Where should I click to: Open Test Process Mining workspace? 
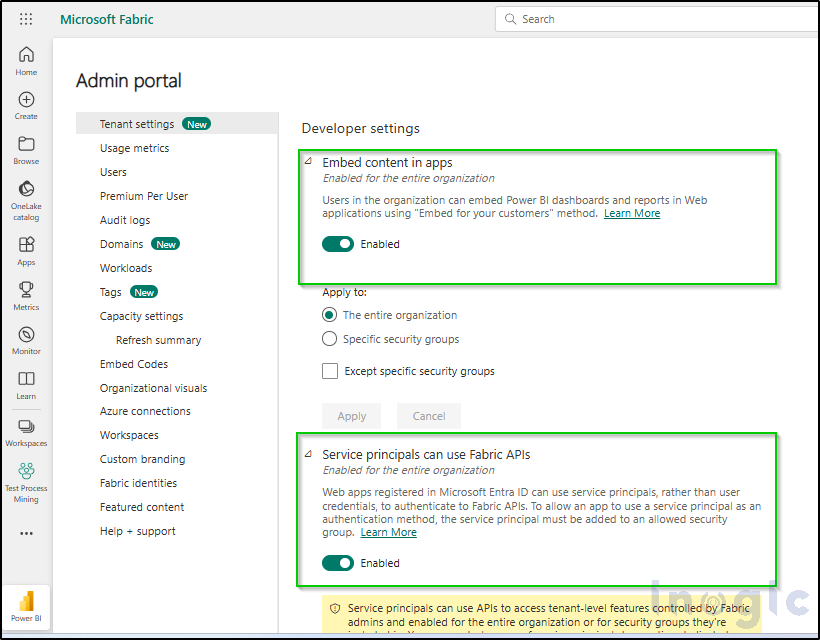(x=26, y=483)
